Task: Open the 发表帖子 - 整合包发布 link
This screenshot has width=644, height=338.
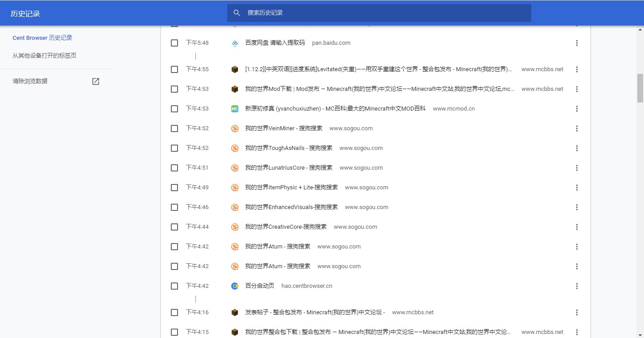Action: [315, 312]
